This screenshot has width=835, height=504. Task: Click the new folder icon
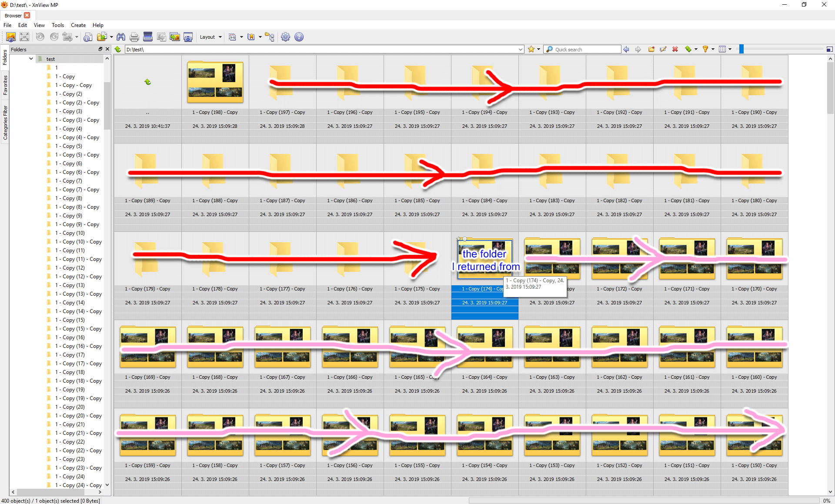click(x=651, y=49)
